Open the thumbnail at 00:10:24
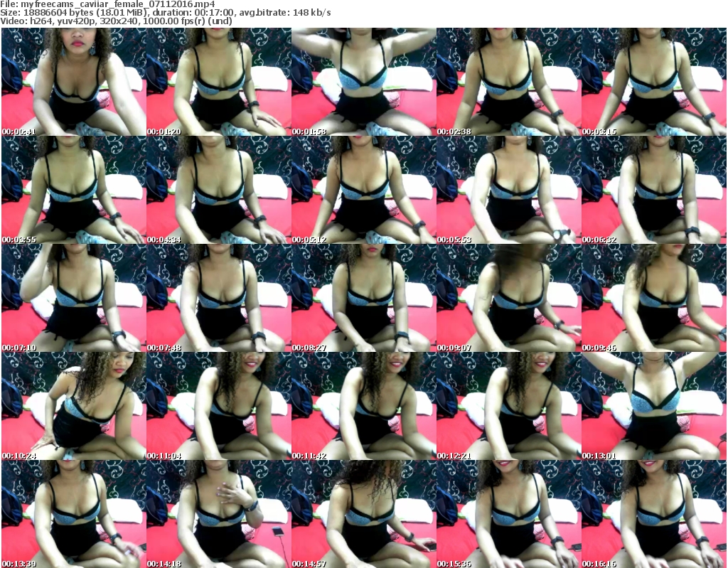 tap(74, 406)
